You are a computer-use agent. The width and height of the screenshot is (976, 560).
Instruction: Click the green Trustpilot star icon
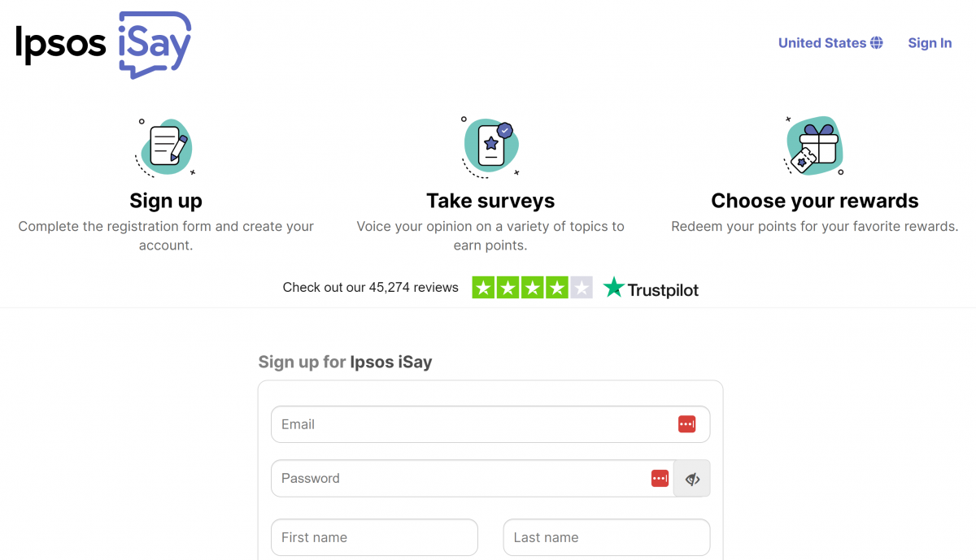616,287
